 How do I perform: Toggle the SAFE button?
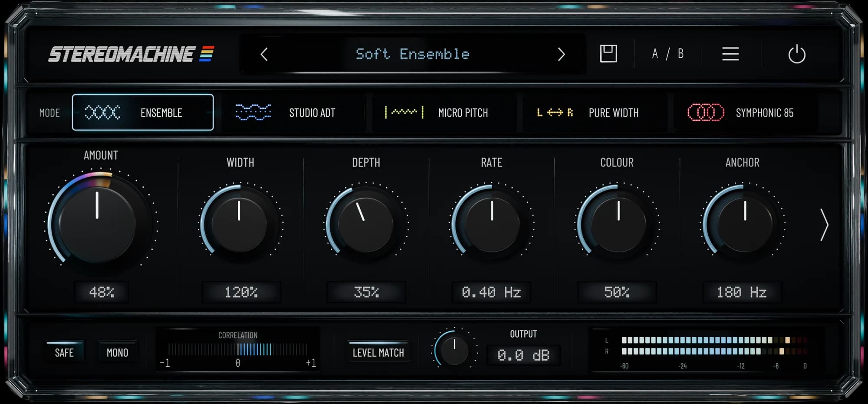(64, 352)
